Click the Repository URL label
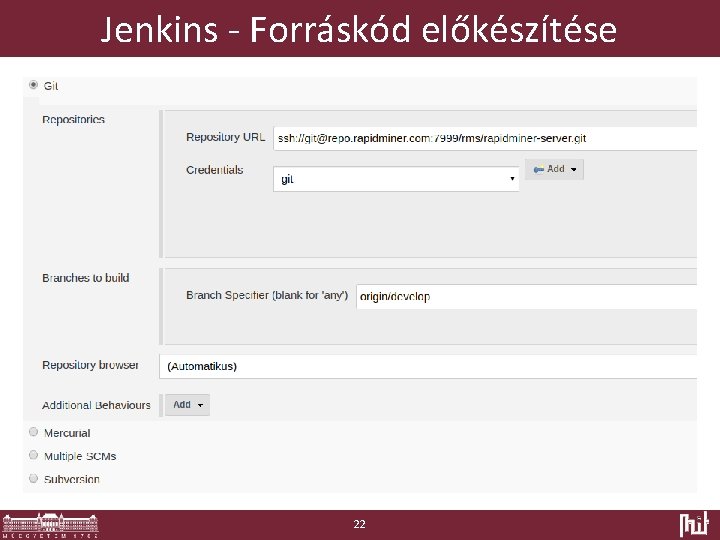The height and width of the screenshot is (540, 720). [225, 137]
